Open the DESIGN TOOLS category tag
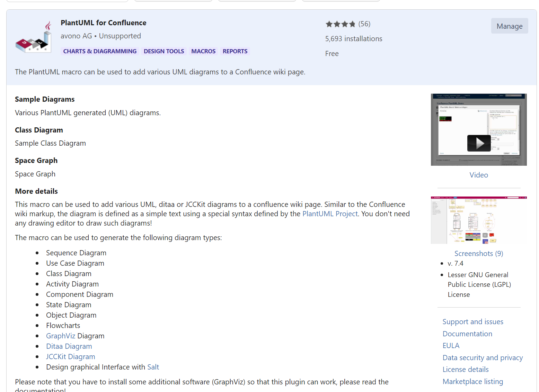The width and height of the screenshot is (539, 392). pyautogui.click(x=164, y=51)
